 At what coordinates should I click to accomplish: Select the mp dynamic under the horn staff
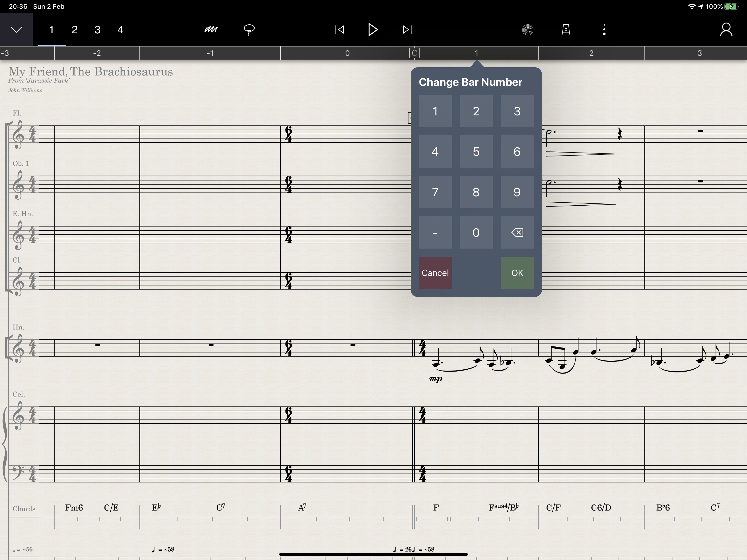[x=436, y=379]
